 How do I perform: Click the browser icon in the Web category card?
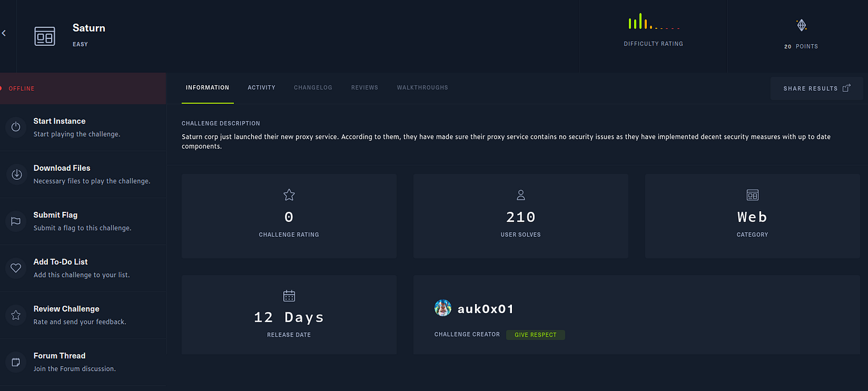(752, 195)
